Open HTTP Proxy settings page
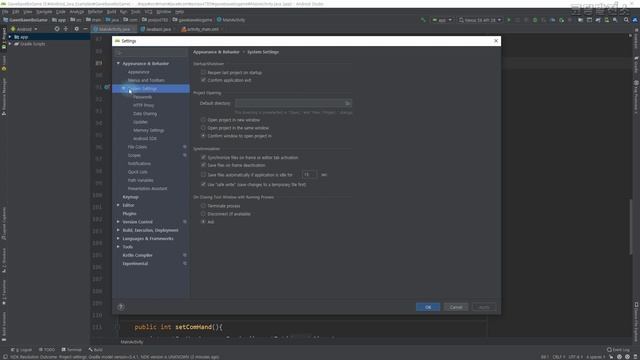 [144, 105]
